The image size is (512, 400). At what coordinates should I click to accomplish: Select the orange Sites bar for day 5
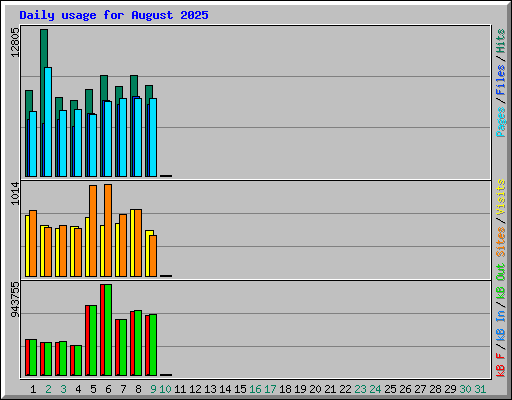[x=93, y=231]
